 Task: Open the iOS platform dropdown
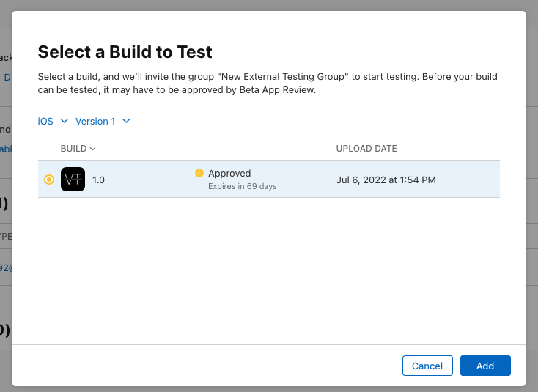tap(53, 121)
